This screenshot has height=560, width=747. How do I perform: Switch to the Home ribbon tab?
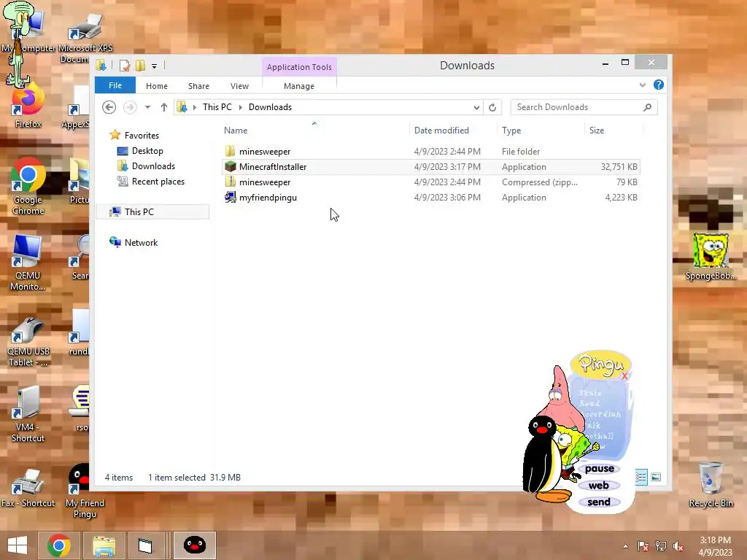[157, 86]
